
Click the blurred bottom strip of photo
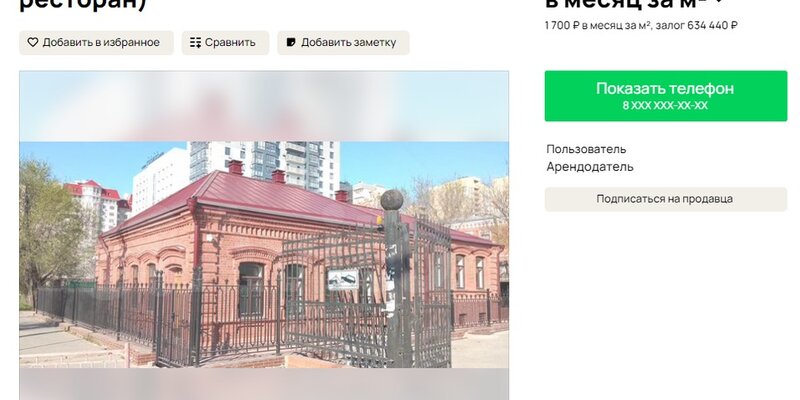[264, 384]
